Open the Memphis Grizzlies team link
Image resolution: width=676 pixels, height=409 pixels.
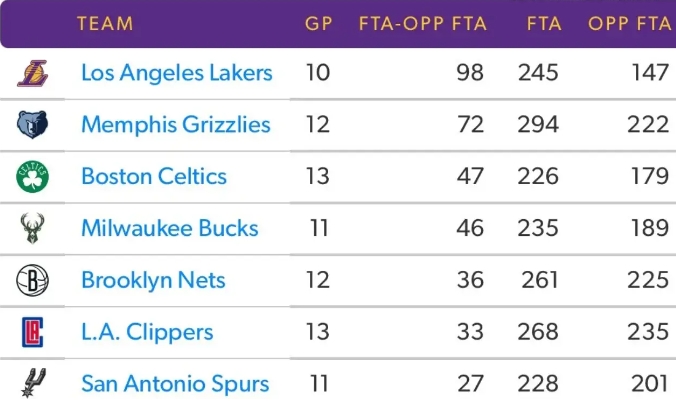click(x=175, y=125)
